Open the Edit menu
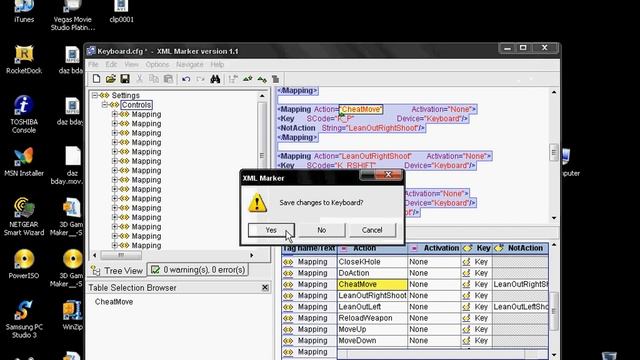 pos(111,64)
